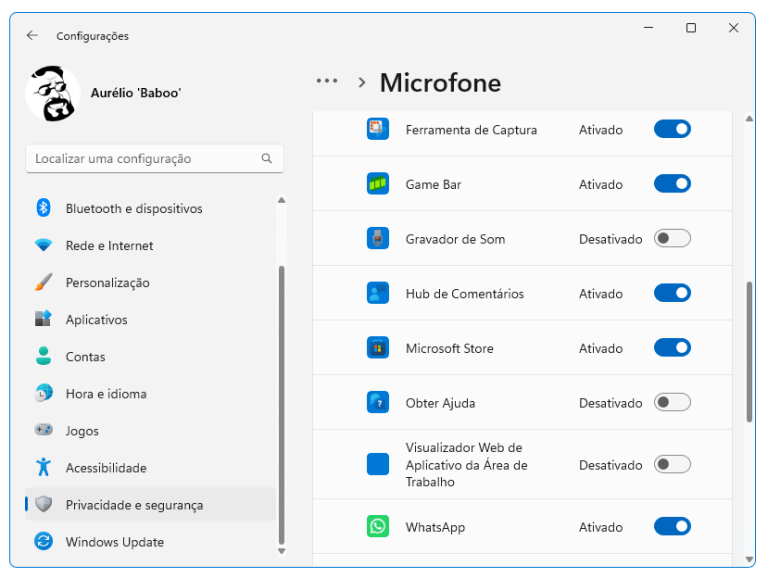The image size is (768, 578).
Task: Minimize the Configurações window
Action: point(648,28)
